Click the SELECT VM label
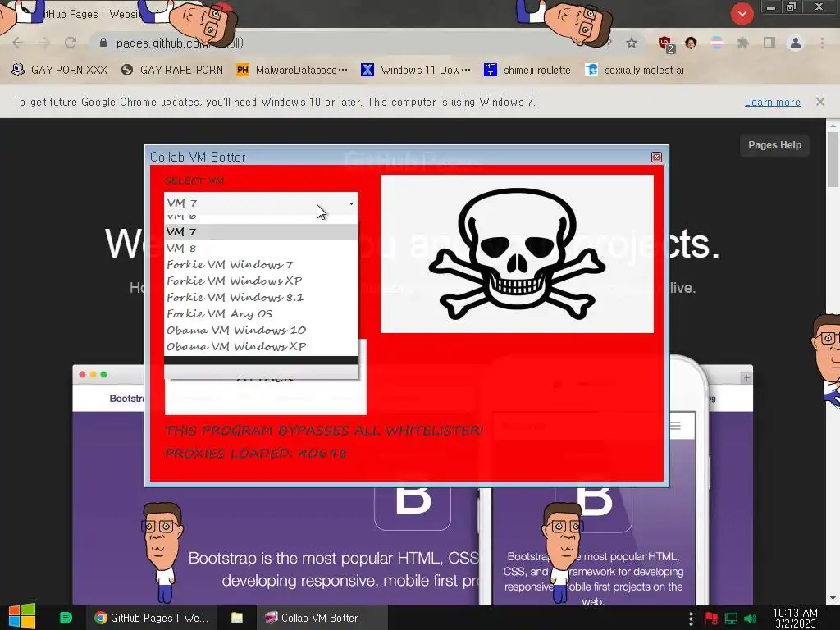The image size is (840, 630). click(x=194, y=181)
